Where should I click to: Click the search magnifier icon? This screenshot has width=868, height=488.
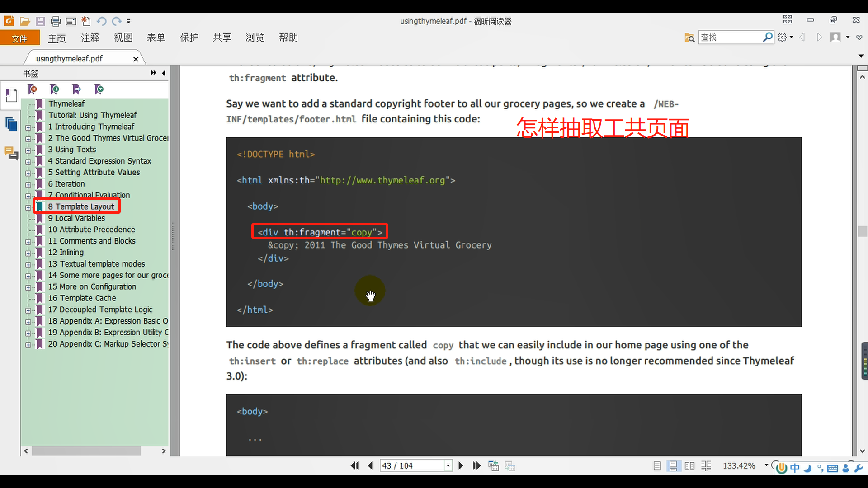tap(768, 37)
